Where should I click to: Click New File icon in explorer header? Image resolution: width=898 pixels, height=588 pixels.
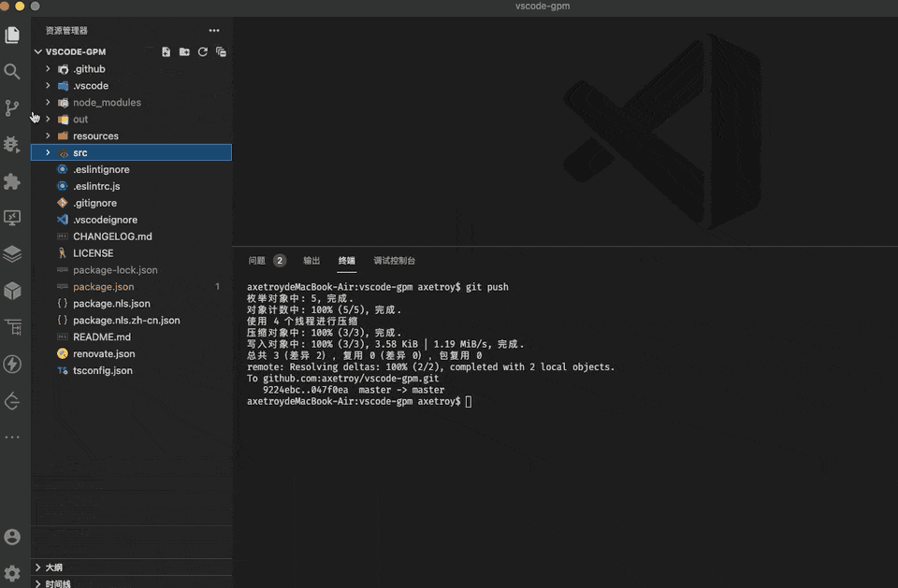click(x=167, y=52)
